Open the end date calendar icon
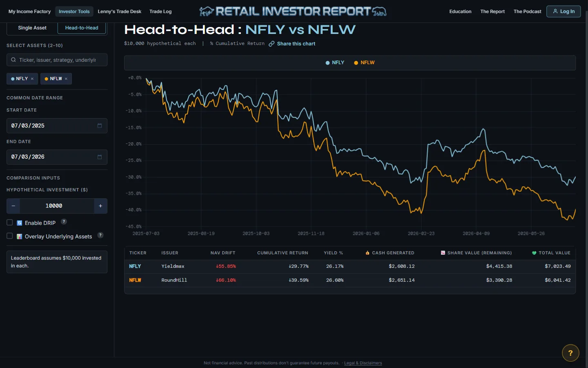The height and width of the screenshot is (368, 588). 100,157
